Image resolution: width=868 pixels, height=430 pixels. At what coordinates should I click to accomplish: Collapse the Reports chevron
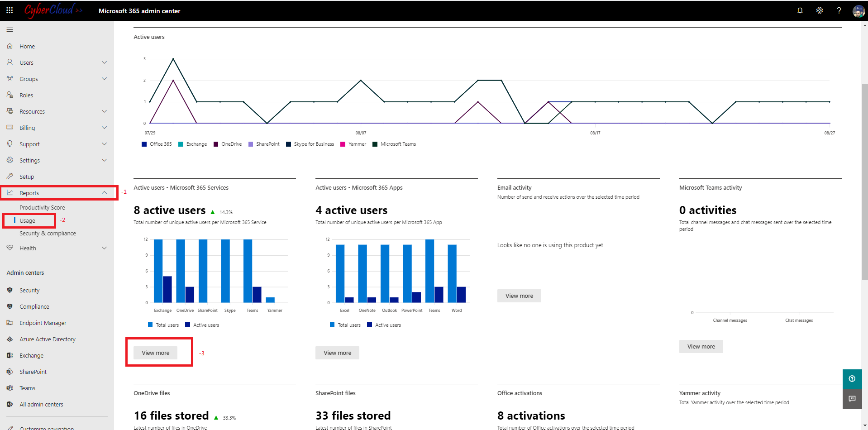tap(105, 193)
